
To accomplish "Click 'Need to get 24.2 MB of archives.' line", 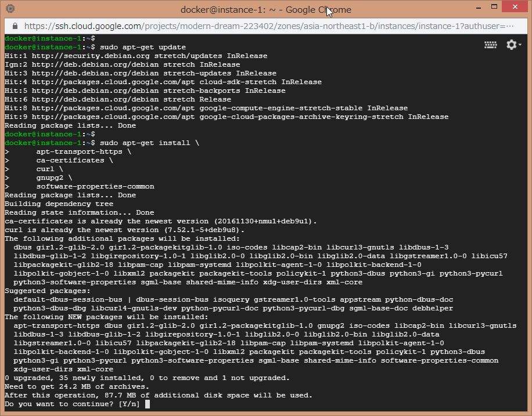I will 77,386.
